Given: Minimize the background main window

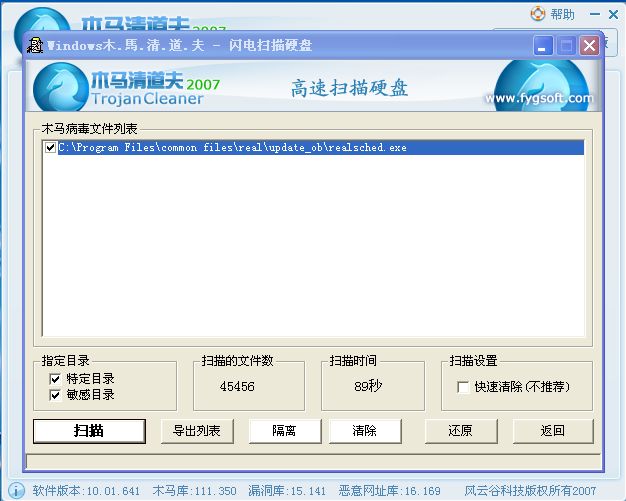Looking at the screenshot, I should tap(595, 14).
